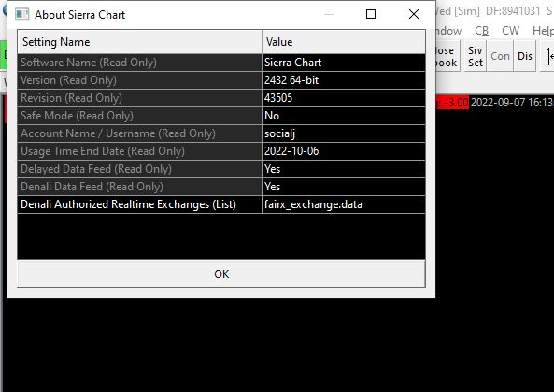Viewport: 554px width, 392px height.
Task: Click the Dis toolbar button
Action: 525,56
